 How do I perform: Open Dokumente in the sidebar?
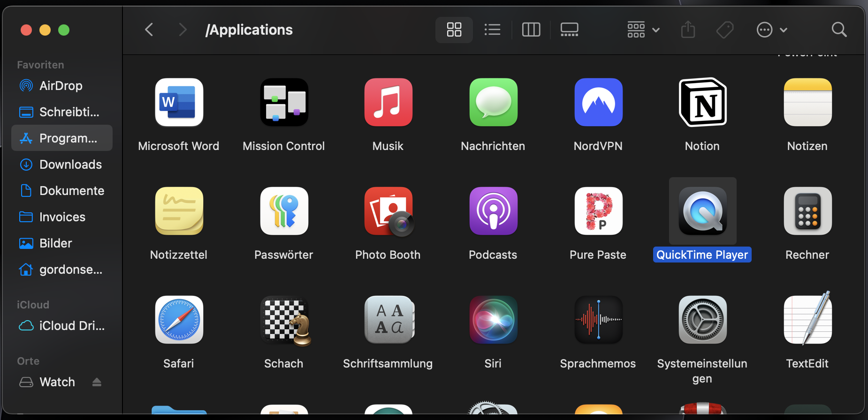coord(62,191)
